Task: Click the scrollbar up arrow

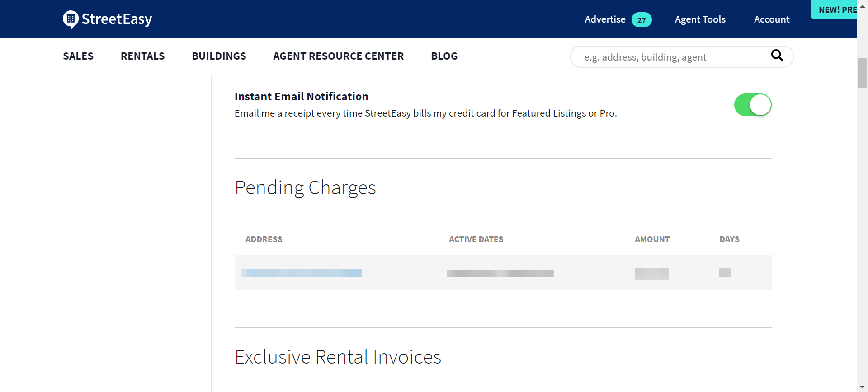Action: [x=862, y=6]
